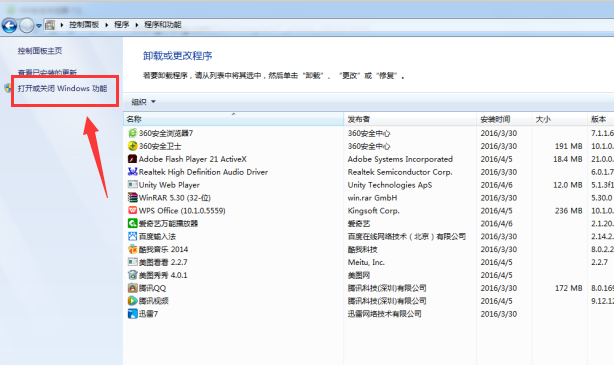Screen dimensions: 614x365
Task: Select the 美图秀秀 4.0.1 name
Action: [163, 275]
